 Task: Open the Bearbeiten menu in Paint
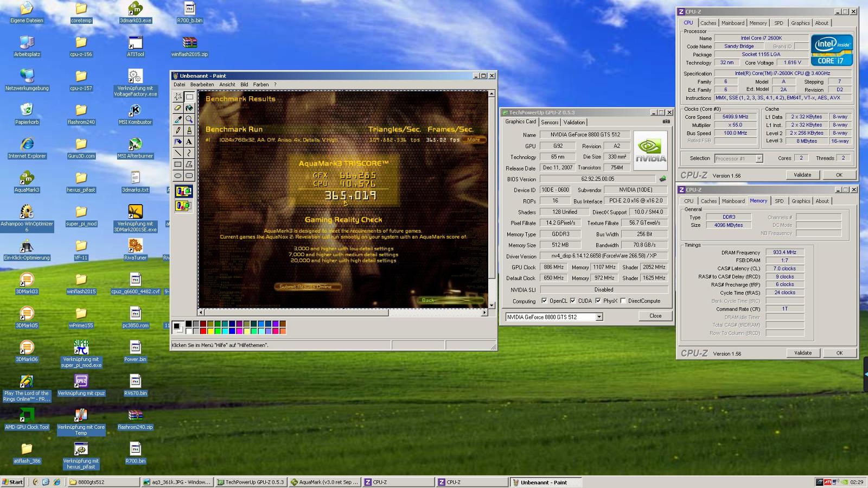(202, 85)
